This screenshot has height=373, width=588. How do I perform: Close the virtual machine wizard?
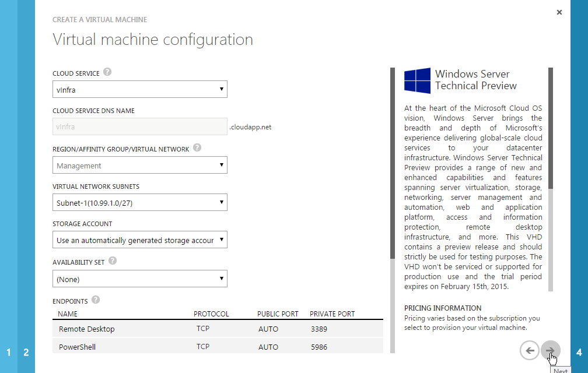(559, 12)
